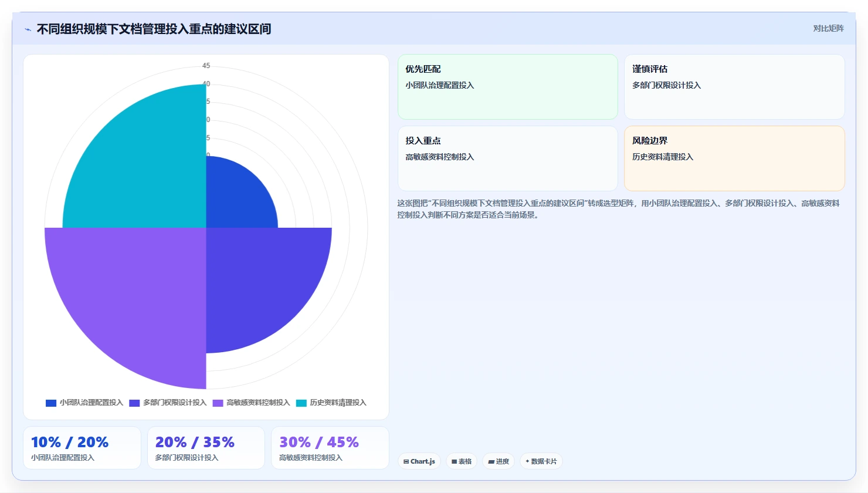868x493 pixels.
Task: Click the lightning icon beside the panel title
Action: click(x=28, y=29)
